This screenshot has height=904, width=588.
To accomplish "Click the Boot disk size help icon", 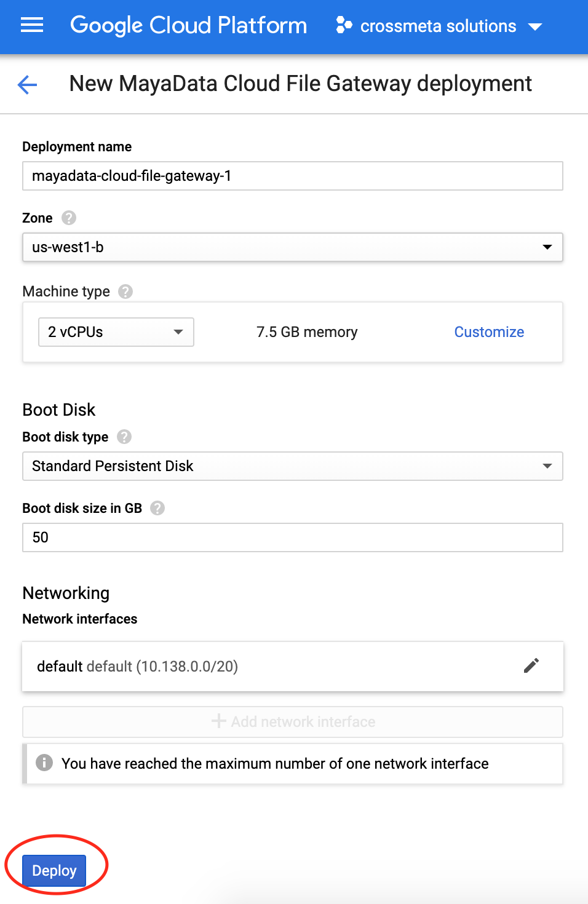I will tap(157, 508).
